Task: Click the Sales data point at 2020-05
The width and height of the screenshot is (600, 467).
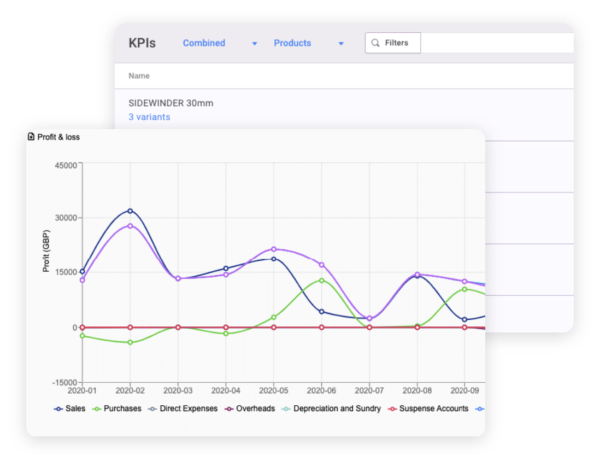Action: click(x=273, y=259)
